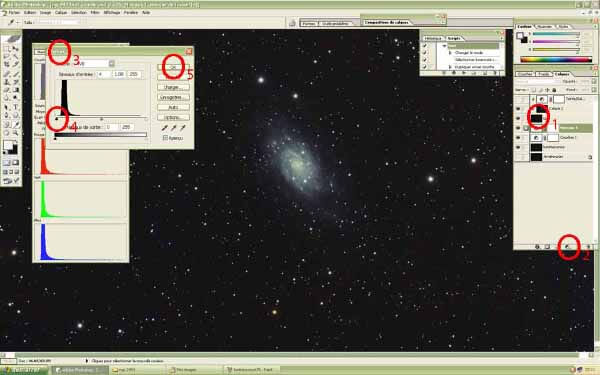Select the Eyedropper tool in the toolbox
The width and height of the screenshot is (600, 375).
[16, 124]
